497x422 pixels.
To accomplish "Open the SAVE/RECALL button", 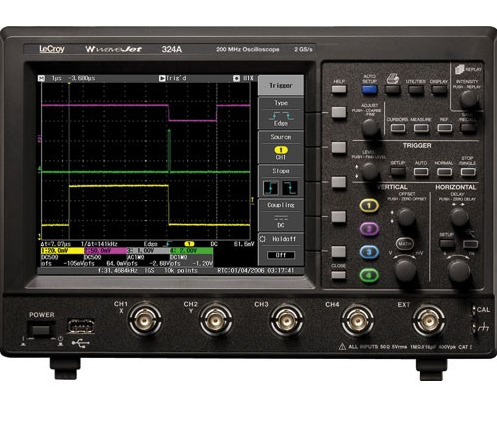I will (x=468, y=128).
